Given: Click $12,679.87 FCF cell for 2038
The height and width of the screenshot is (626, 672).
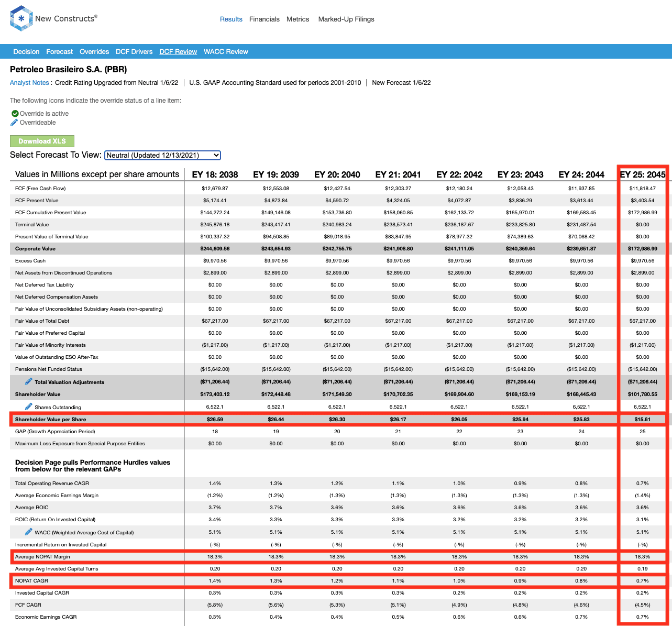Looking at the screenshot, I should point(215,189).
